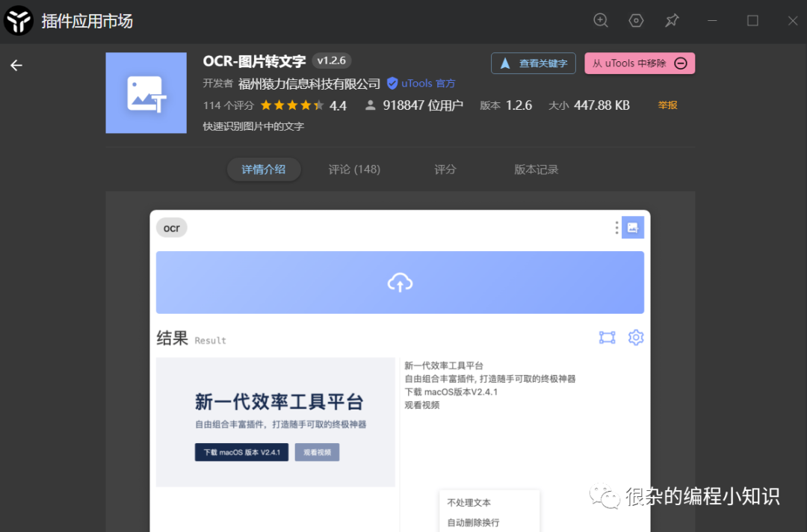Click the 查看关键字 button
The height and width of the screenshot is (532, 807).
(x=534, y=64)
